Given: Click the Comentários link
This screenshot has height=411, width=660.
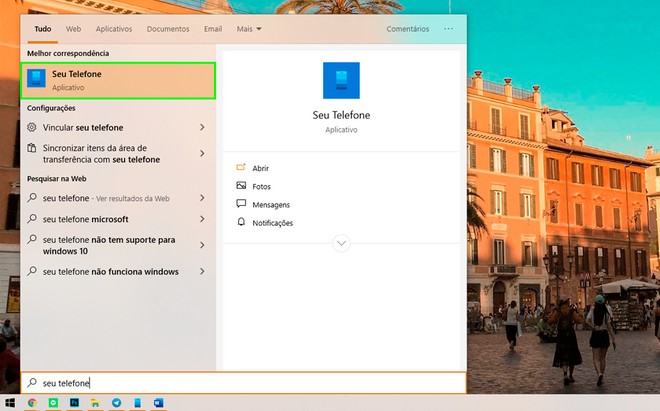Looking at the screenshot, I should [x=407, y=29].
